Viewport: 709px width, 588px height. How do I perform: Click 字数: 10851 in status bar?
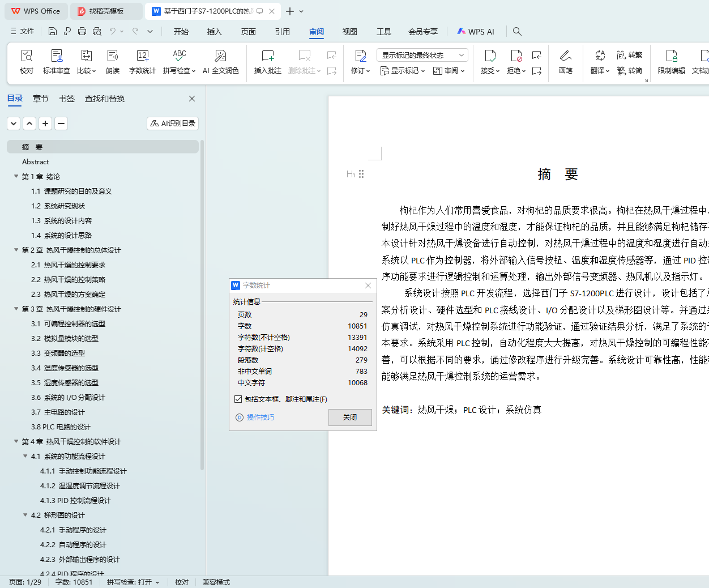tap(74, 582)
